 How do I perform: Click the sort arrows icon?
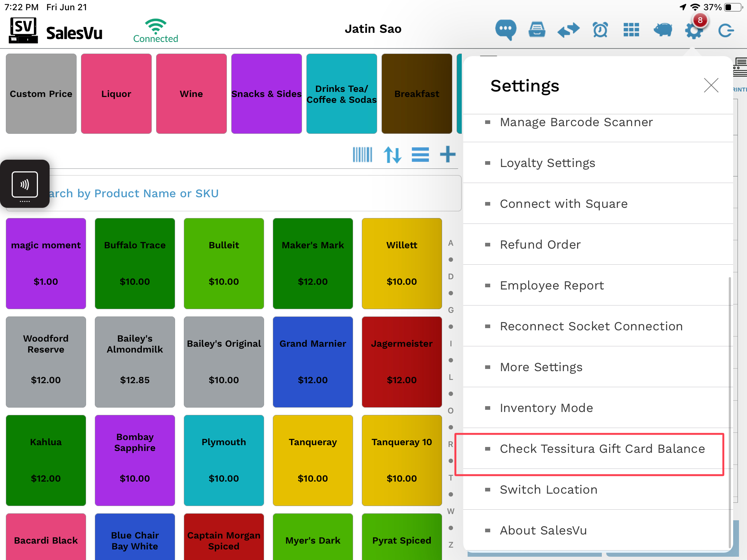(392, 155)
